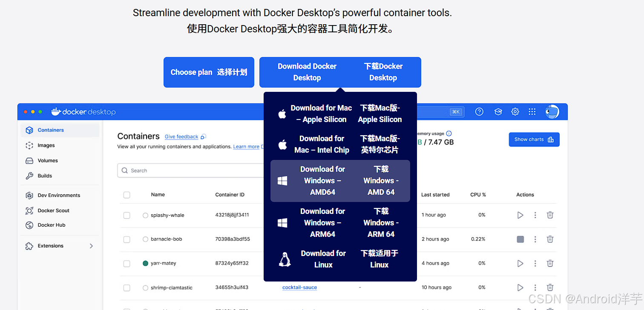Click the Apple logo beside Apple Silicon
This screenshot has width=644, height=310.
(x=282, y=114)
